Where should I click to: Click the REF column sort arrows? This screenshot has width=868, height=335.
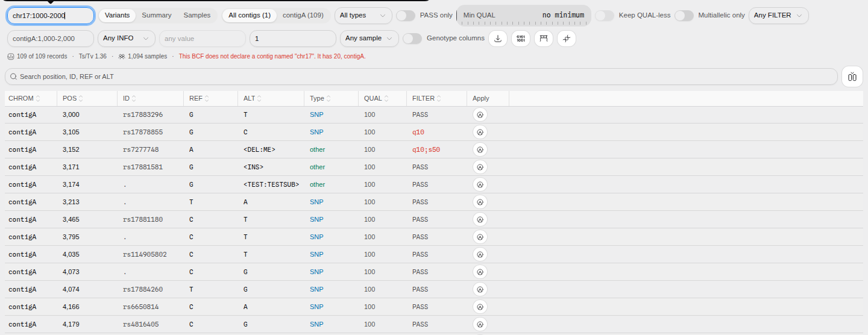coord(207,98)
